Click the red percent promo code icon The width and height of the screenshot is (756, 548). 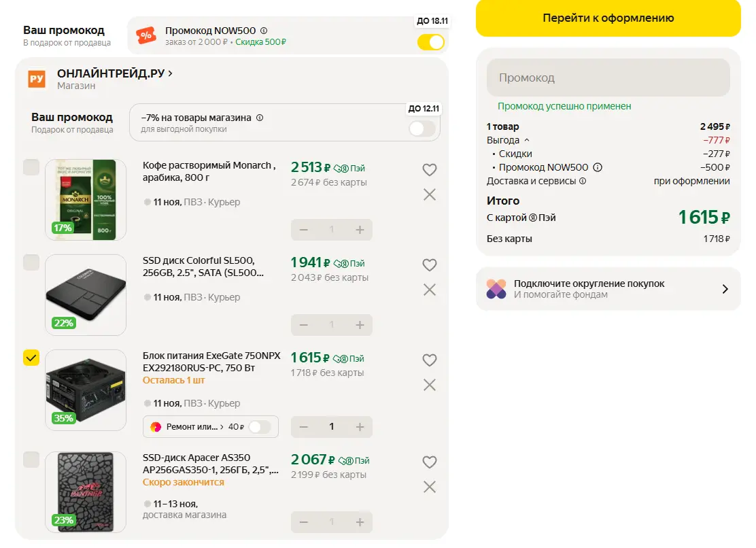(146, 35)
